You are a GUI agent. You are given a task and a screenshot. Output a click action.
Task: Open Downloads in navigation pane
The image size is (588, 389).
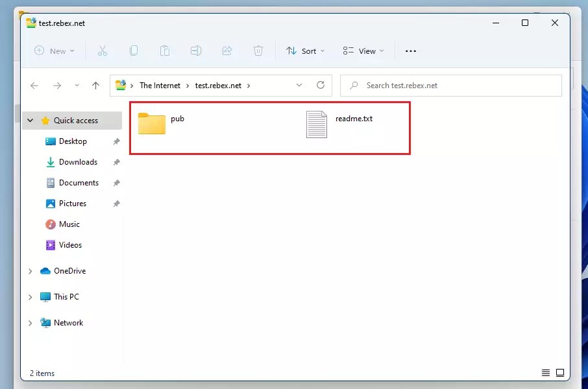pyautogui.click(x=78, y=162)
